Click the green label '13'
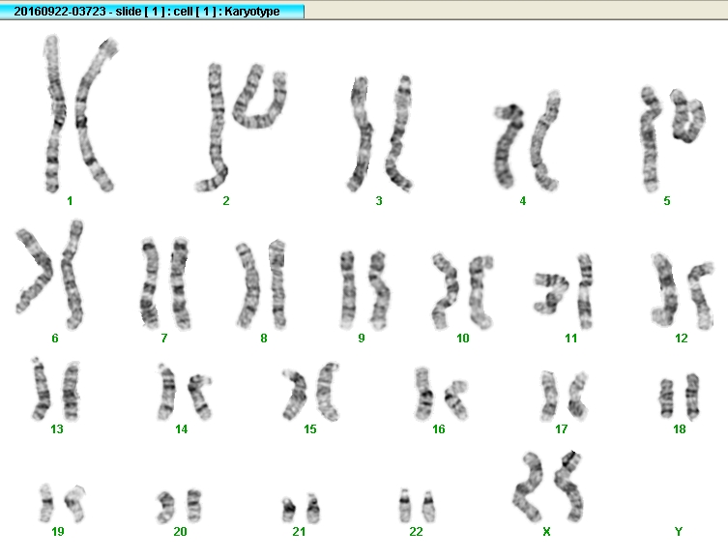The image size is (728, 560). (57, 429)
